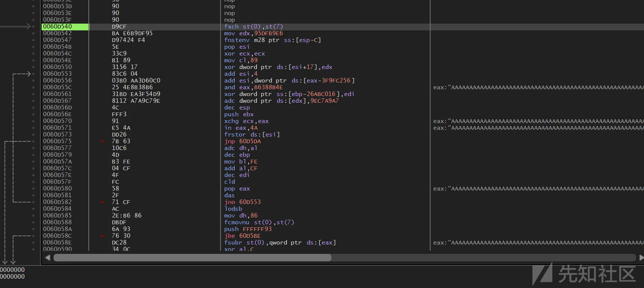Screen dimensions: 644x288
Task: Click the cld instruction
Action: [230, 182]
